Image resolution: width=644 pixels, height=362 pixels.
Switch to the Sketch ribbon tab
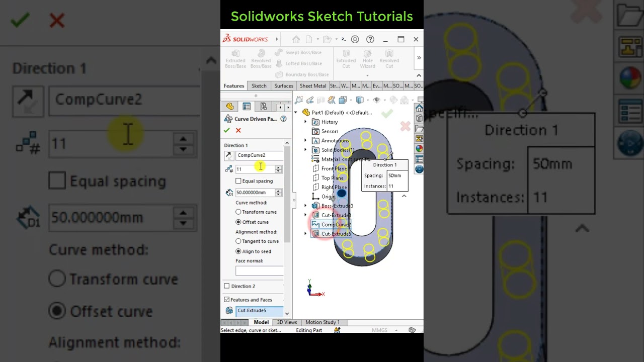(259, 86)
